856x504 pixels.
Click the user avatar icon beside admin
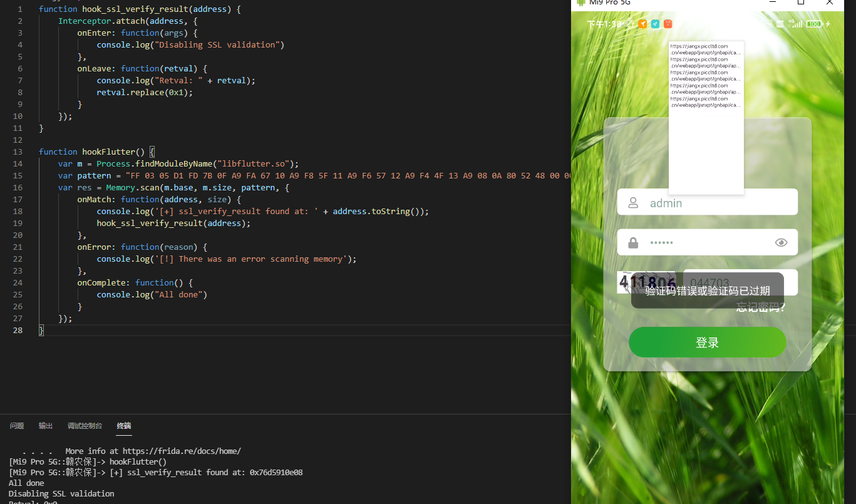pyautogui.click(x=633, y=203)
